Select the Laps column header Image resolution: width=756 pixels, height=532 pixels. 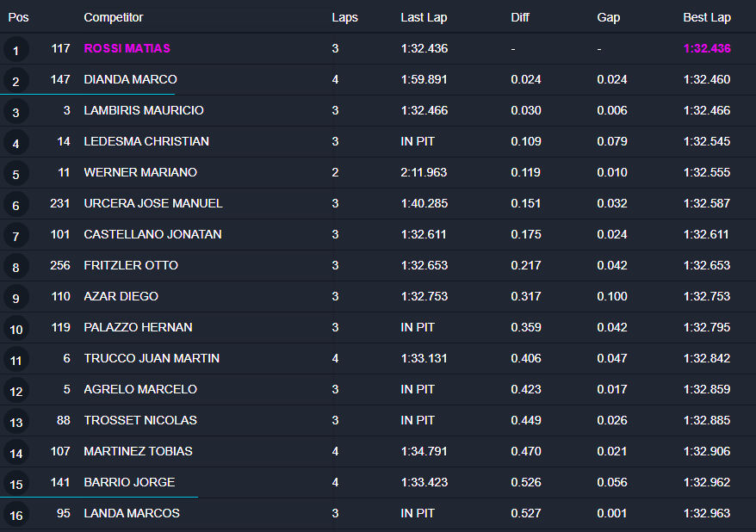344,17
